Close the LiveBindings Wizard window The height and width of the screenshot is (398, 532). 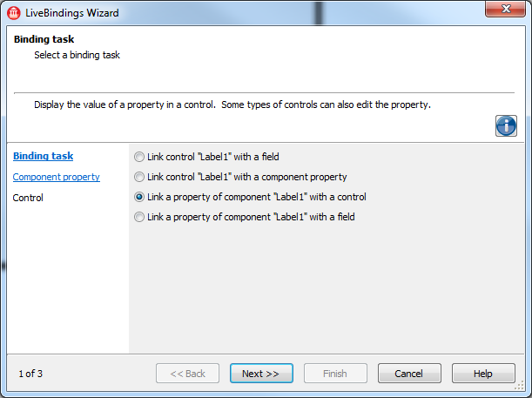tap(505, 9)
